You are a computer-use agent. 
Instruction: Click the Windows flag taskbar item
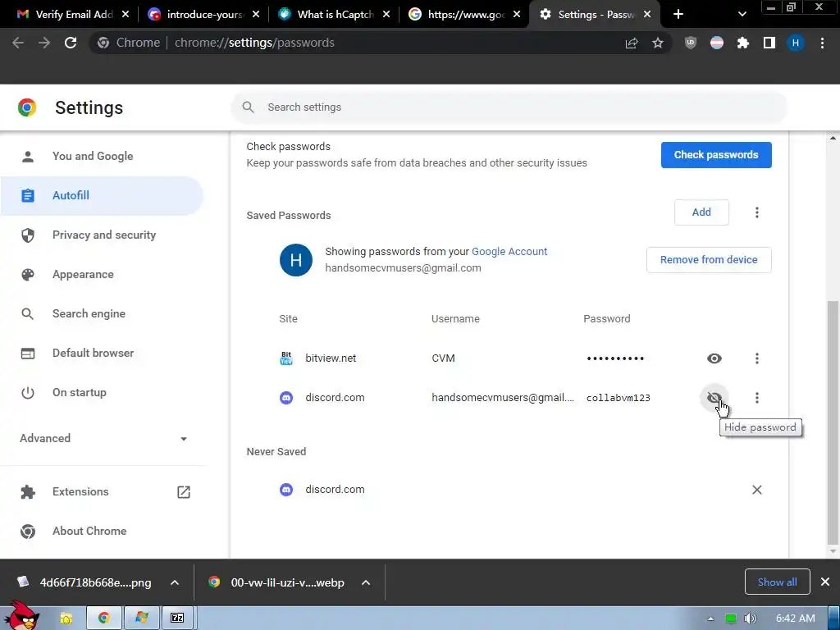click(141, 619)
